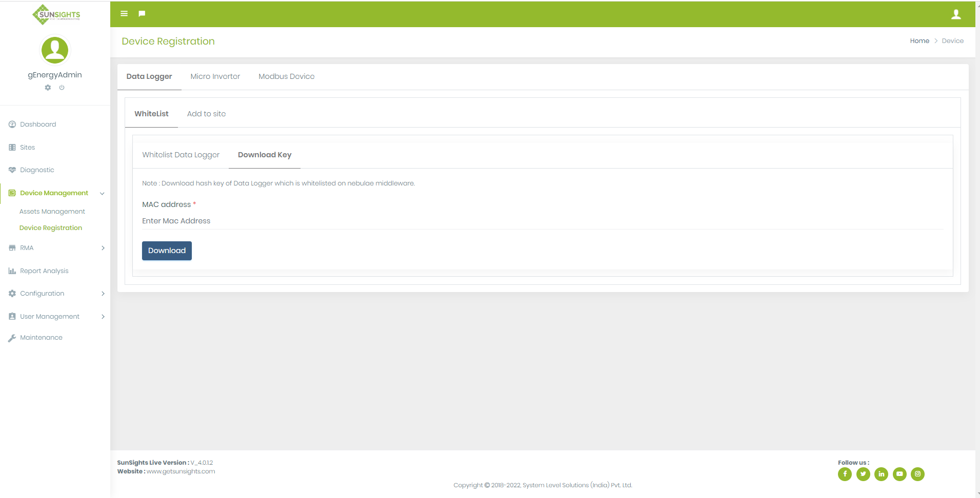Open the Facebook icon in the footer

pos(845,474)
